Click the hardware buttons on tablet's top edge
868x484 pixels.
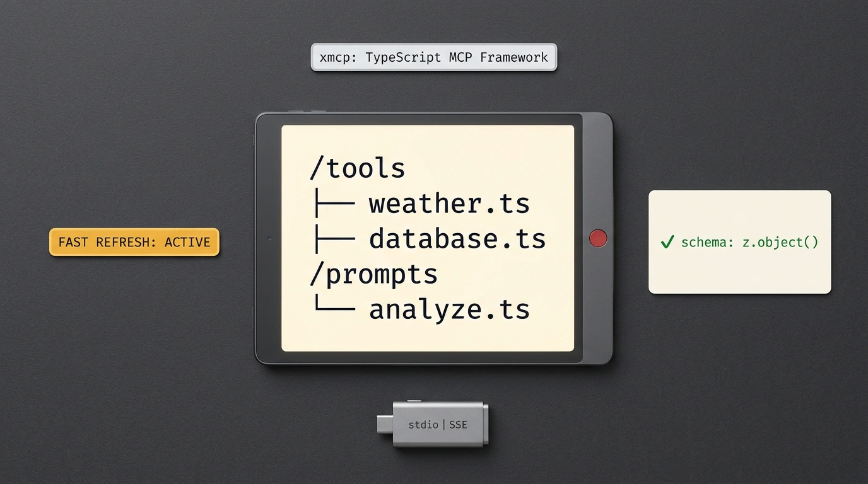click(307, 112)
